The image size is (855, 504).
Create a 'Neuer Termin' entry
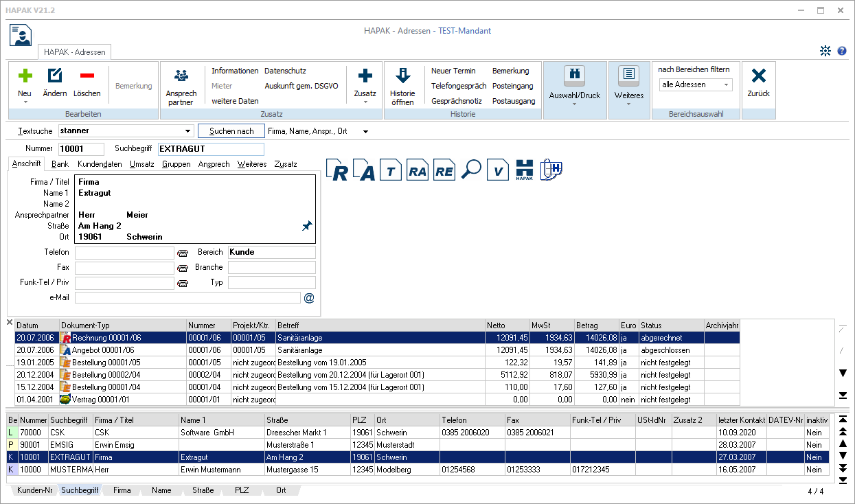coord(453,71)
